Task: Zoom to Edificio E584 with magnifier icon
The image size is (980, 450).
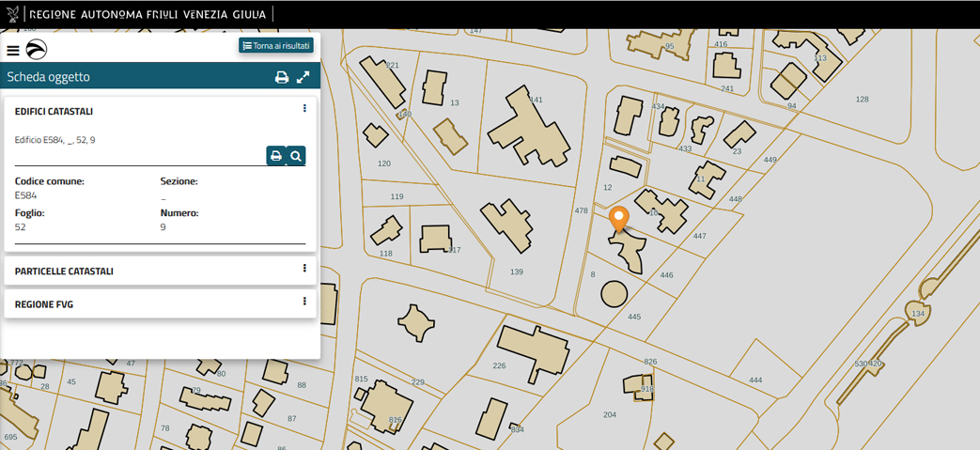Action: (x=296, y=156)
